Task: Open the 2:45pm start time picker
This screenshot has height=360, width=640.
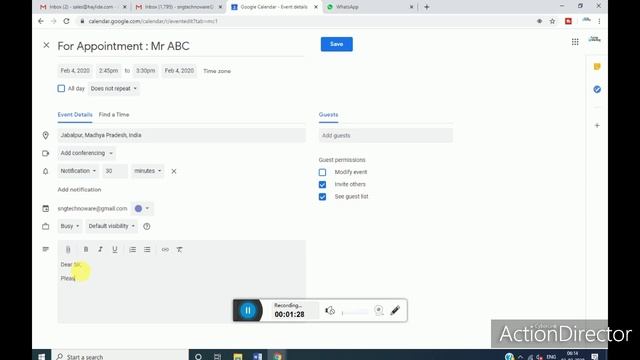Action: [108, 71]
